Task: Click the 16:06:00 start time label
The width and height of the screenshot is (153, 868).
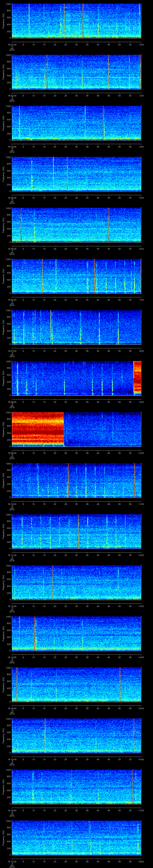Action: pos(12,300)
